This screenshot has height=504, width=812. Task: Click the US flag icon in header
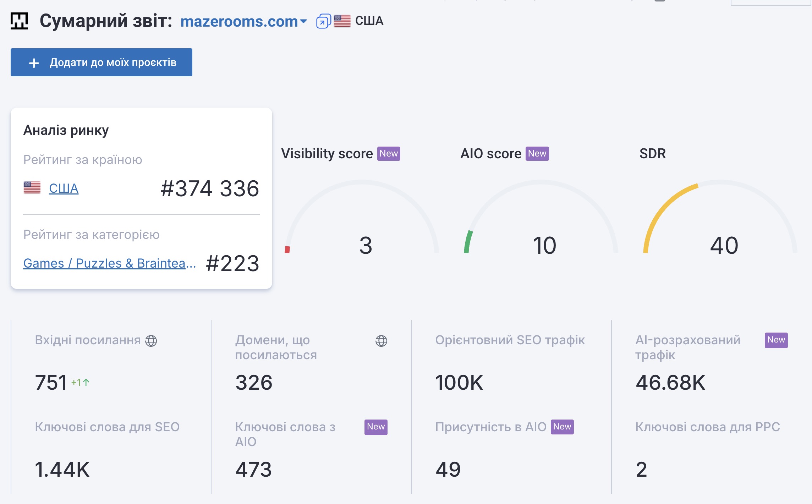(342, 21)
